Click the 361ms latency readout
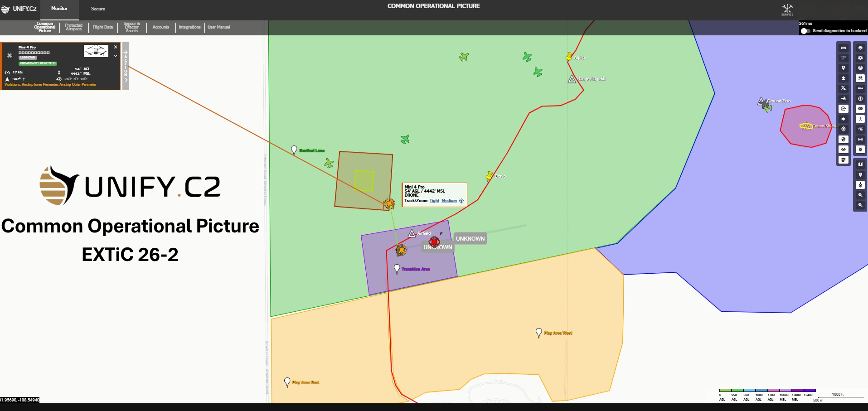Viewport: 868px width, 411px height. coord(805,24)
